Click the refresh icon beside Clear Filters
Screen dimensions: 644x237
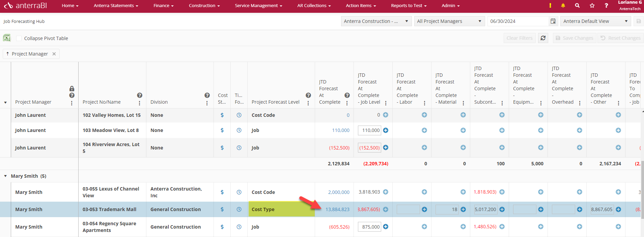point(543,38)
